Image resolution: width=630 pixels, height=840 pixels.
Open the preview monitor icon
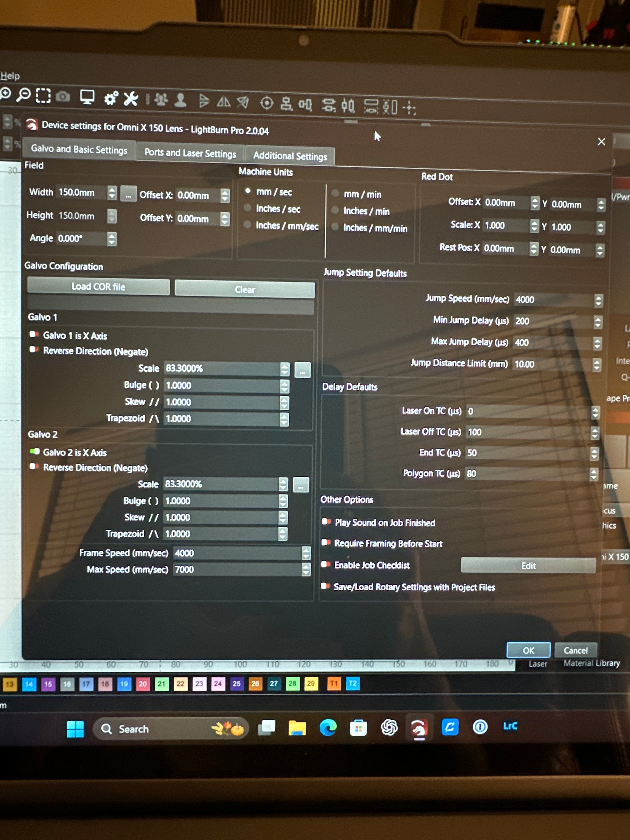coord(87,97)
